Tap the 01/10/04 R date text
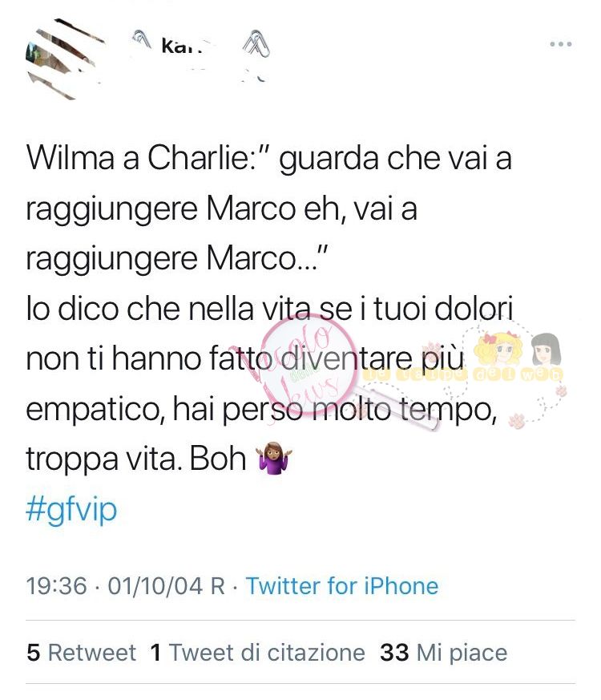The width and height of the screenshot is (601, 700). 166,585
